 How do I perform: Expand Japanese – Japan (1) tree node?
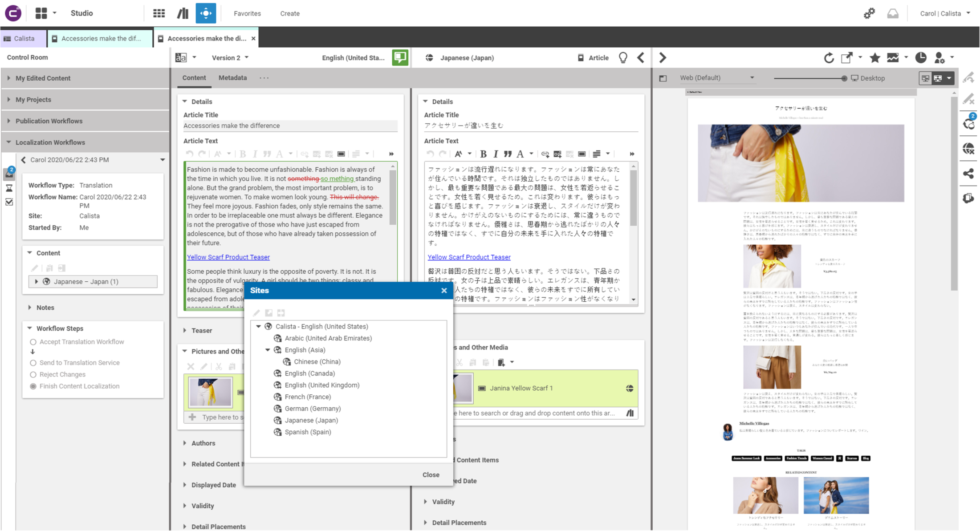[x=37, y=281]
